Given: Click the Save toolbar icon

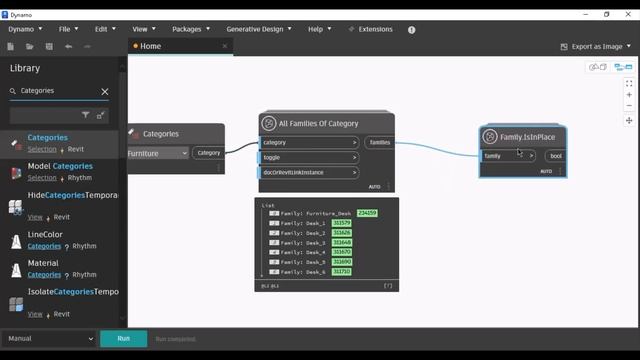Looking at the screenshot, I should [x=49, y=47].
